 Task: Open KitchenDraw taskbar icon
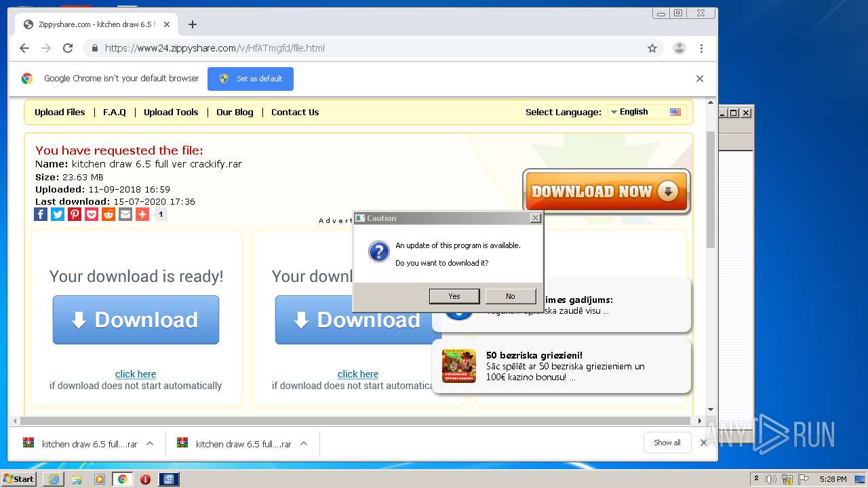pyautogui.click(x=168, y=479)
